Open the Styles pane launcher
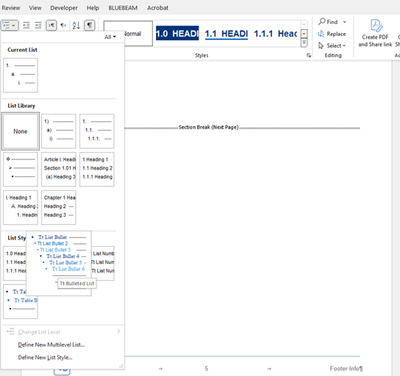The height and width of the screenshot is (376, 400). 308,55
